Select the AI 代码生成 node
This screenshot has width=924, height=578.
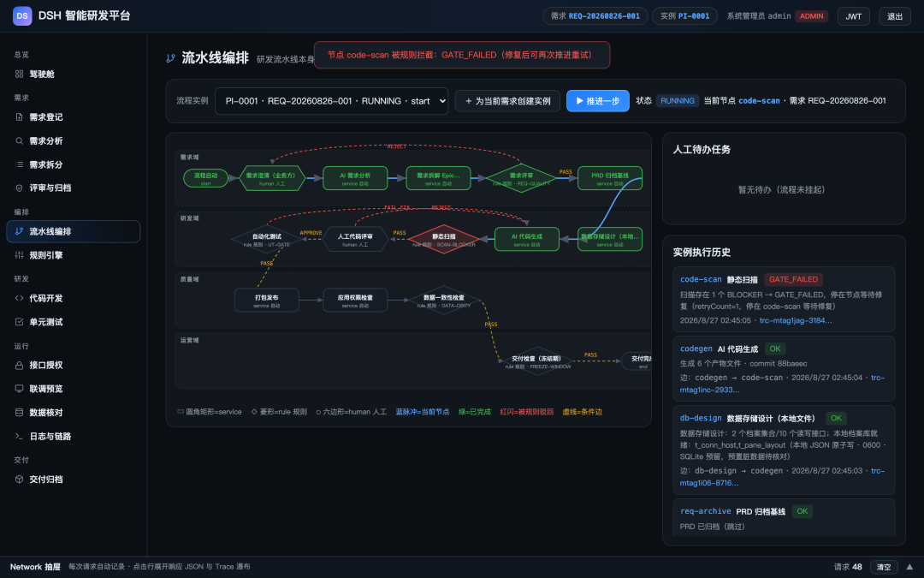tap(527, 240)
